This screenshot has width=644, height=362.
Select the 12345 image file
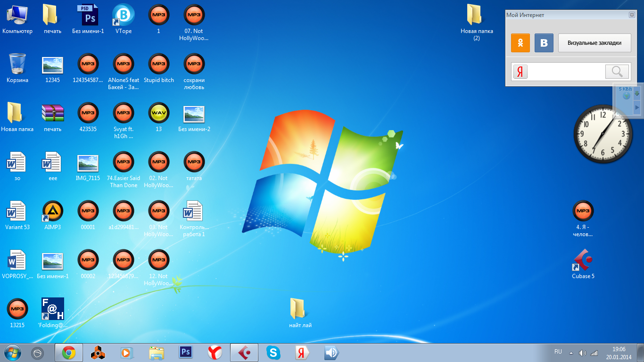coord(53,68)
